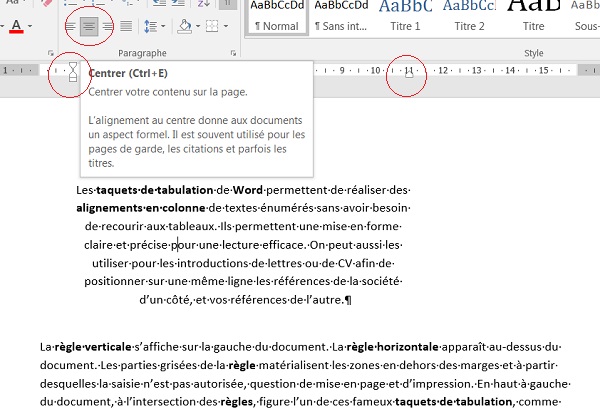Click the bold words "règle verticale"
This screenshot has width=600, height=414.
(x=93, y=347)
